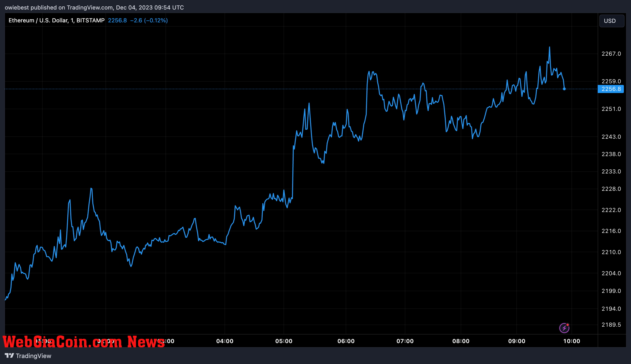Click the purple lightning bolt icon
The height and width of the screenshot is (364, 631).
click(x=564, y=328)
